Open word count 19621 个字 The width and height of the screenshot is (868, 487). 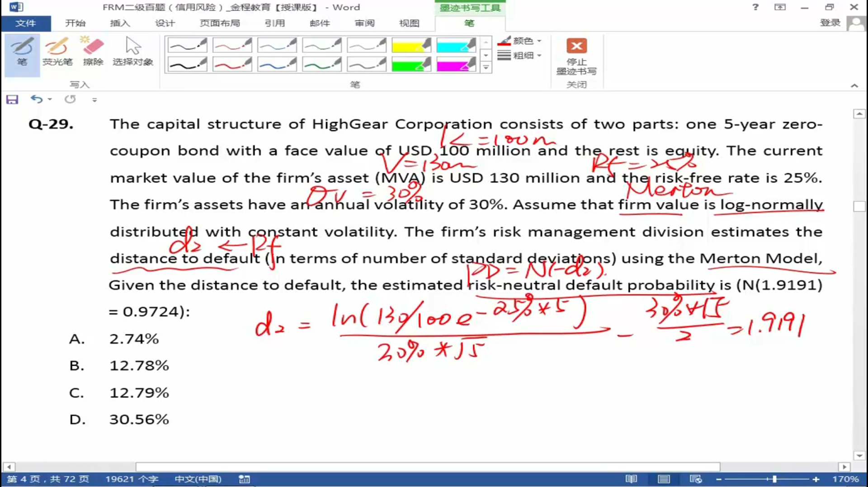pyautogui.click(x=132, y=479)
